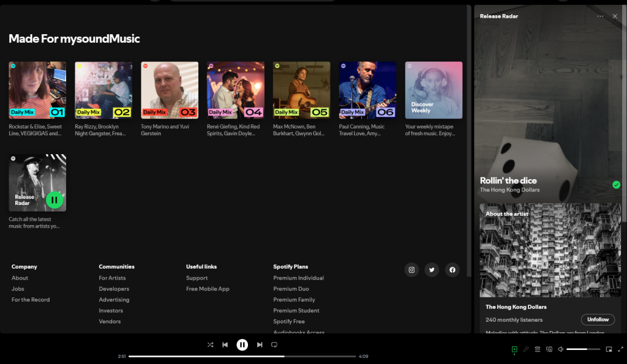Open The Hong Kong Dollars under song title

(x=509, y=190)
